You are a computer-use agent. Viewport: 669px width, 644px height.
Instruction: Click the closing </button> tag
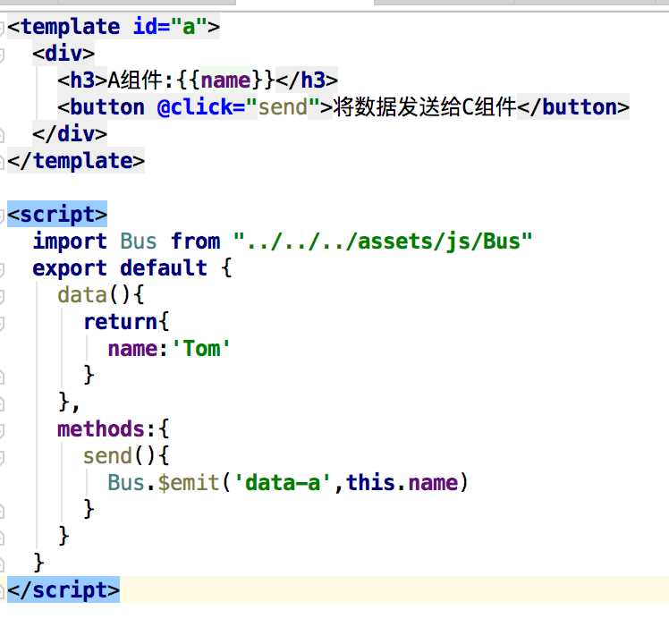click(573, 107)
